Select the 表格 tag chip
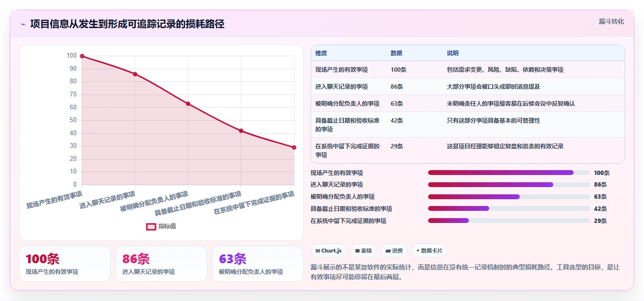 tap(363, 251)
